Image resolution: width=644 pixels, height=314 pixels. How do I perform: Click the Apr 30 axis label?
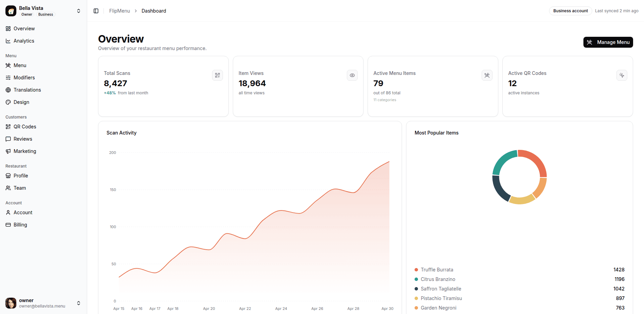[x=387, y=309]
